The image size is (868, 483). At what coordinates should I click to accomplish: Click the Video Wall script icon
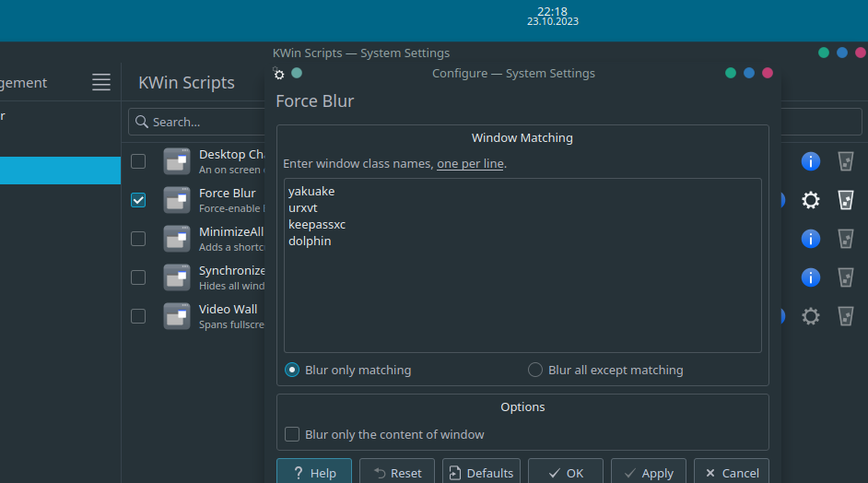177,316
